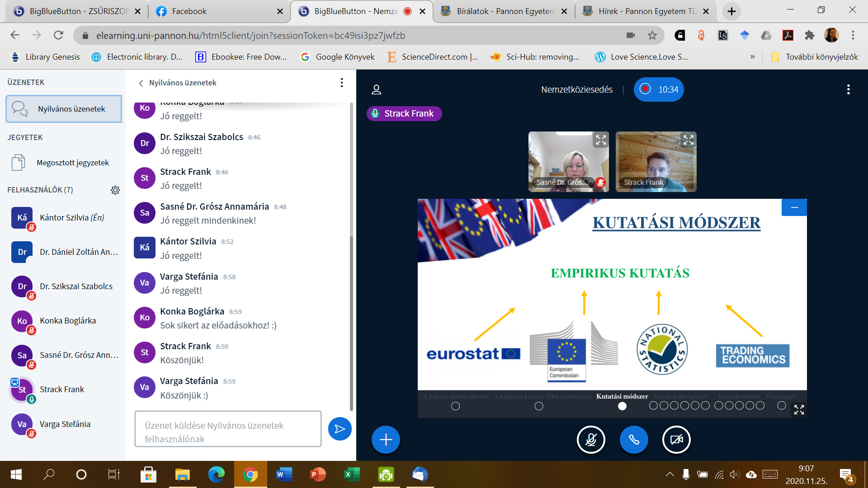
Task: Minimize presentation with blue minus button
Action: 794,207
